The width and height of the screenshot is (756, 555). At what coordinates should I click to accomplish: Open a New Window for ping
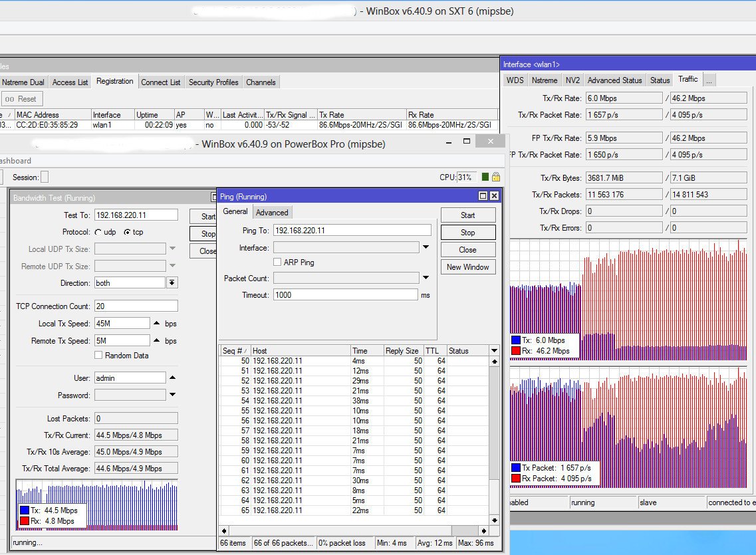pos(467,267)
